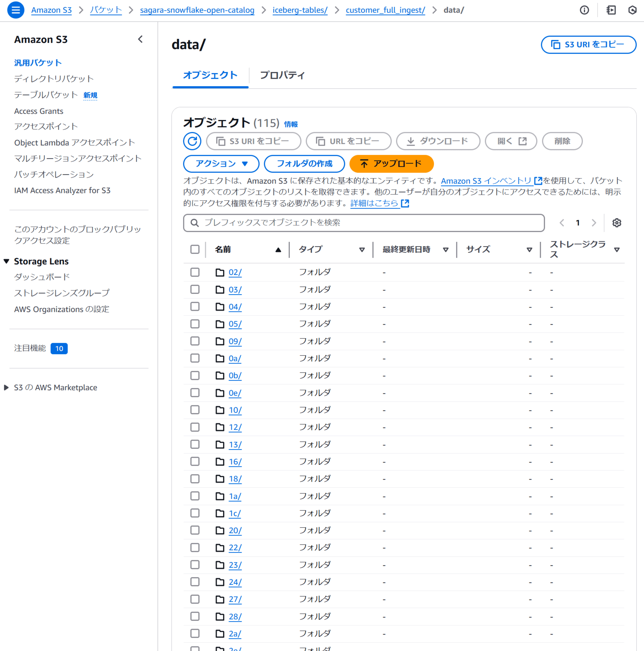Select the checkbox for folder 02/
The width and height of the screenshot is (644, 651).
tap(195, 272)
